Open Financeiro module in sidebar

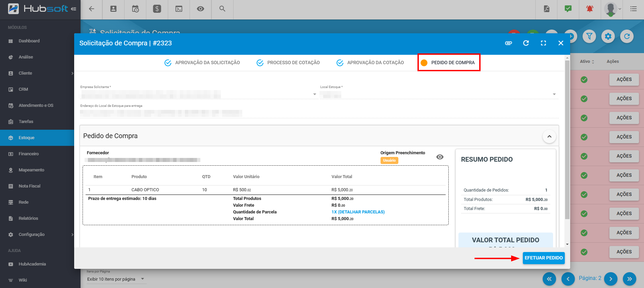[x=29, y=154]
